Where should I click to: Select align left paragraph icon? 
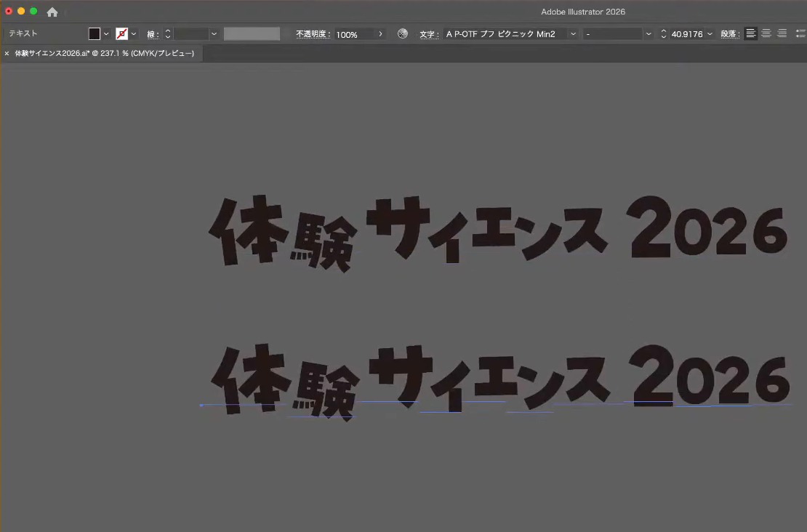pos(751,34)
